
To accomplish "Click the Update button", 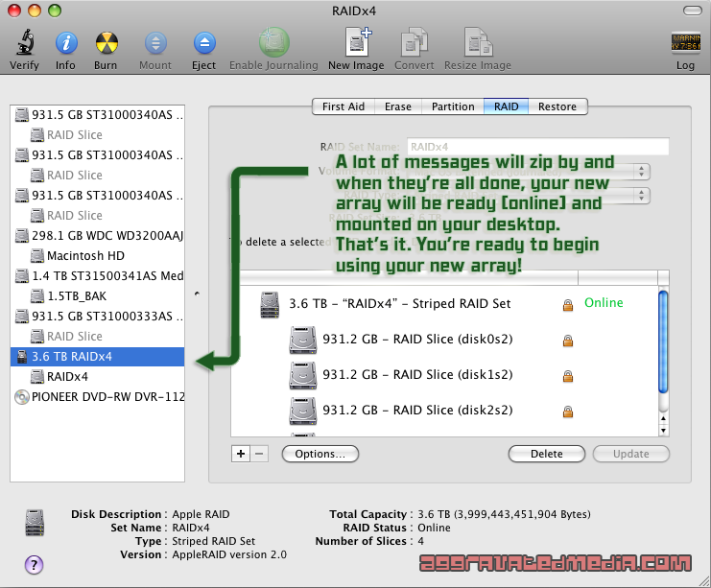I will (631, 454).
